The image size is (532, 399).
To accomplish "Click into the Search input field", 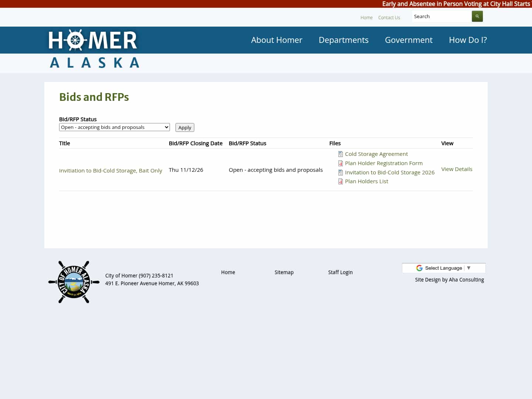I will coord(442,16).
